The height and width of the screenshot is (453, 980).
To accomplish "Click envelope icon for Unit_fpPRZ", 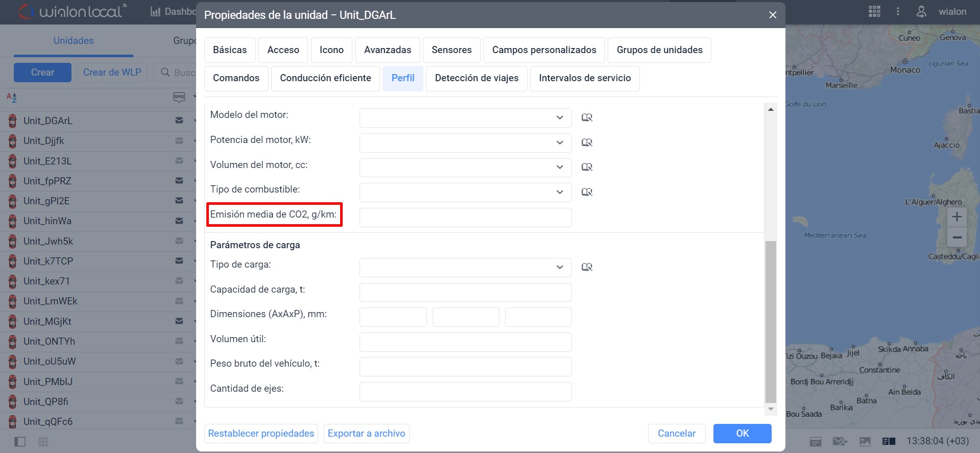I will [179, 181].
